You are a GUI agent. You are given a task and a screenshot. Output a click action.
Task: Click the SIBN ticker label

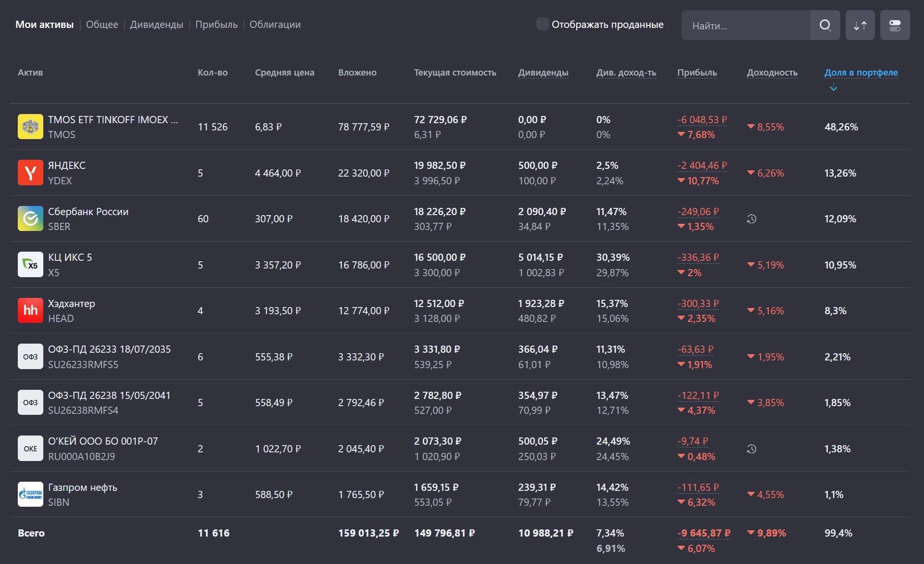(x=59, y=502)
